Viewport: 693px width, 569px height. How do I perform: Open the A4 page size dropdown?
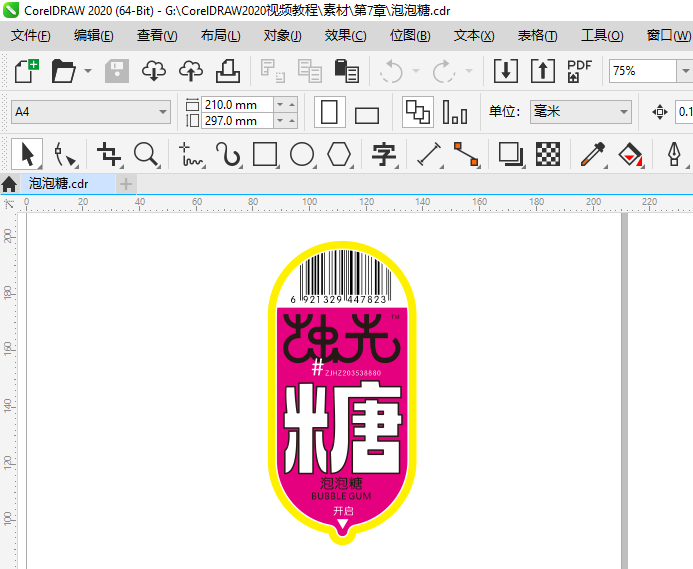[x=91, y=111]
